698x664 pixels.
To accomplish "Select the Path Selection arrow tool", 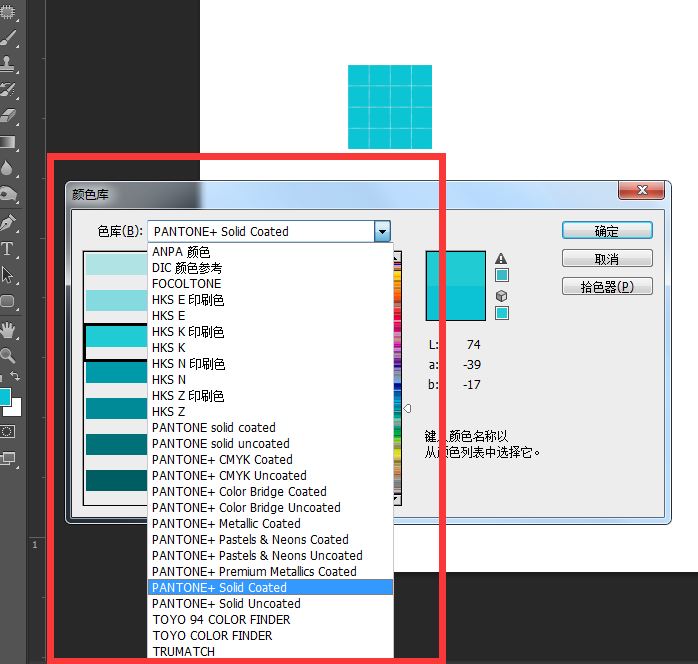I will [8, 275].
